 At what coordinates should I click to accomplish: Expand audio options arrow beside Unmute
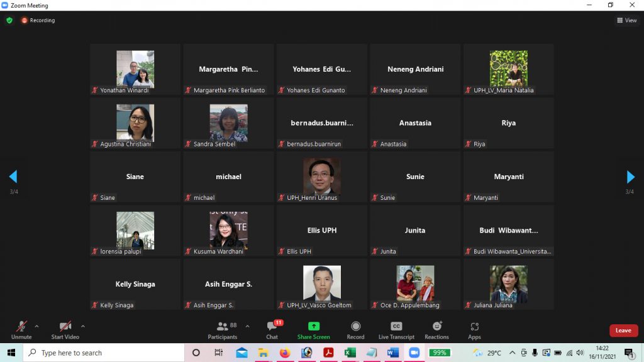[36, 326]
